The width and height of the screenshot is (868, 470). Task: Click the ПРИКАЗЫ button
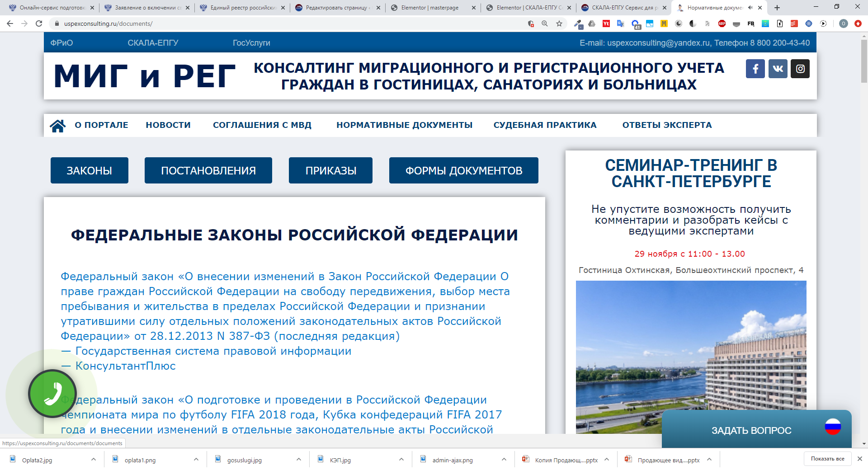point(330,170)
